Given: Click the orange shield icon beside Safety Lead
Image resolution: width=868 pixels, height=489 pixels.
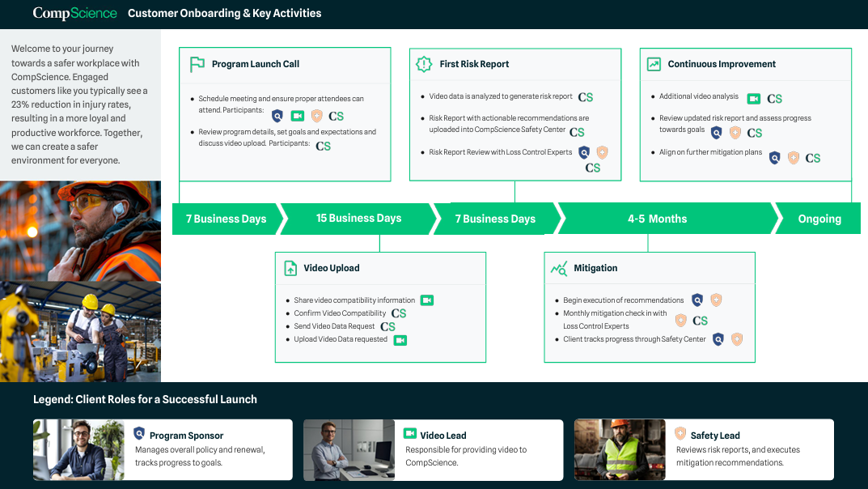Looking at the screenshot, I should (680, 434).
